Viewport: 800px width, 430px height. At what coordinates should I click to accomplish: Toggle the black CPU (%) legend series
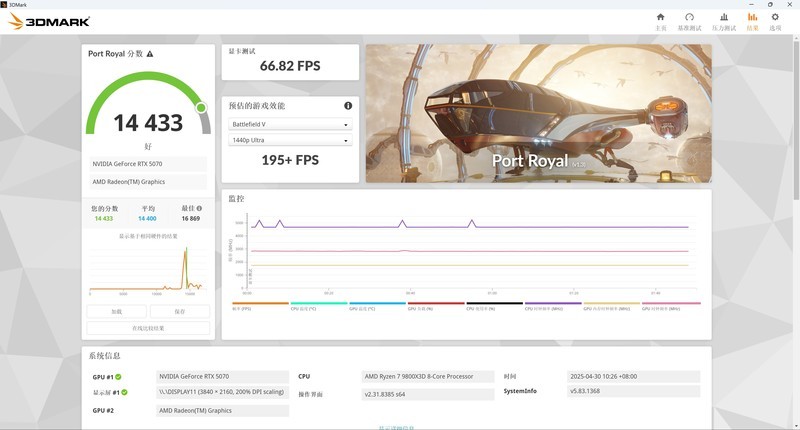coord(495,306)
